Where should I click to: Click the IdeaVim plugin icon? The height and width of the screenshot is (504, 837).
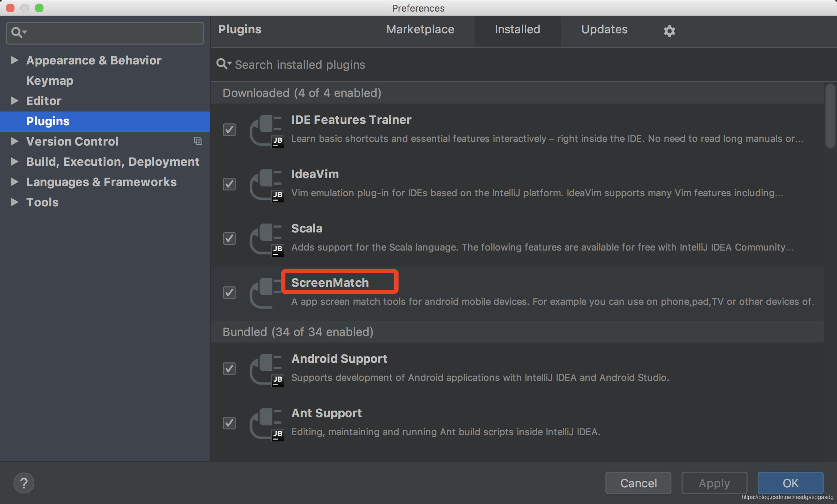[x=266, y=185]
